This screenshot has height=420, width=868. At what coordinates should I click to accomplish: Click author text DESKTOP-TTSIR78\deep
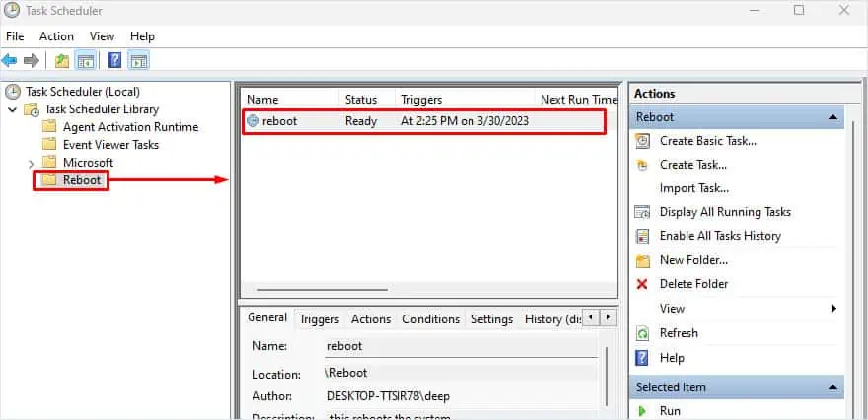(x=389, y=396)
